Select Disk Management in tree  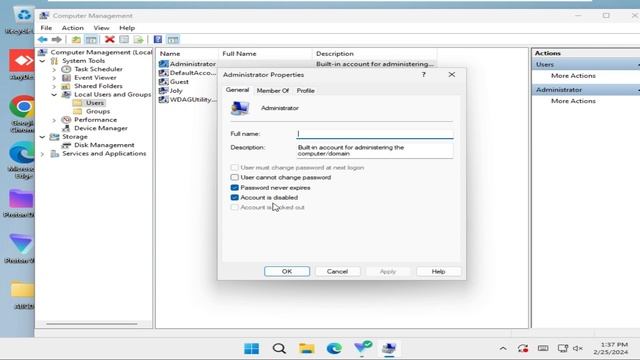point(104,145)
